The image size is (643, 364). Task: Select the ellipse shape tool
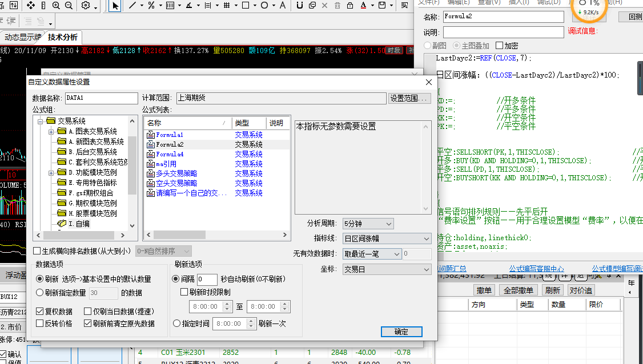coord(264,5)
